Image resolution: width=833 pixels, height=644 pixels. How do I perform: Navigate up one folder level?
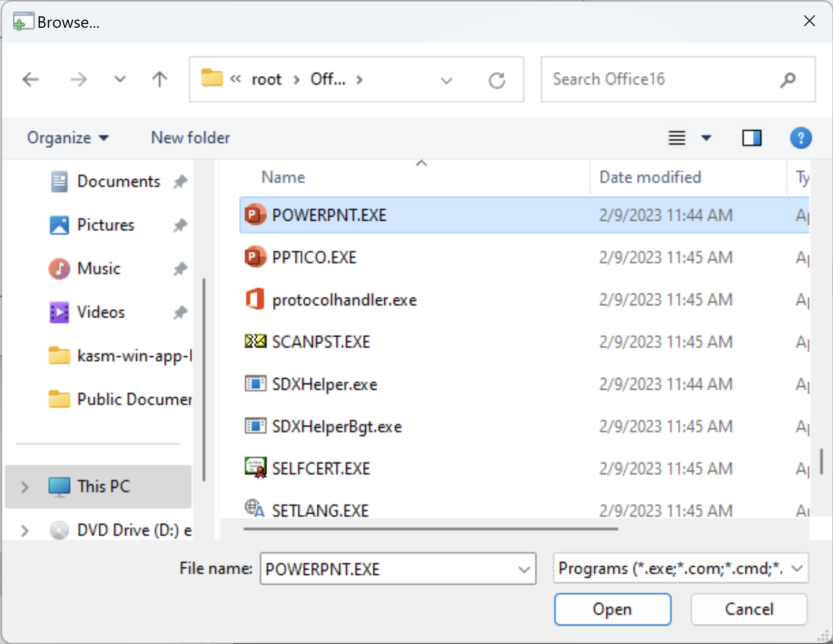tap(159, 80)
